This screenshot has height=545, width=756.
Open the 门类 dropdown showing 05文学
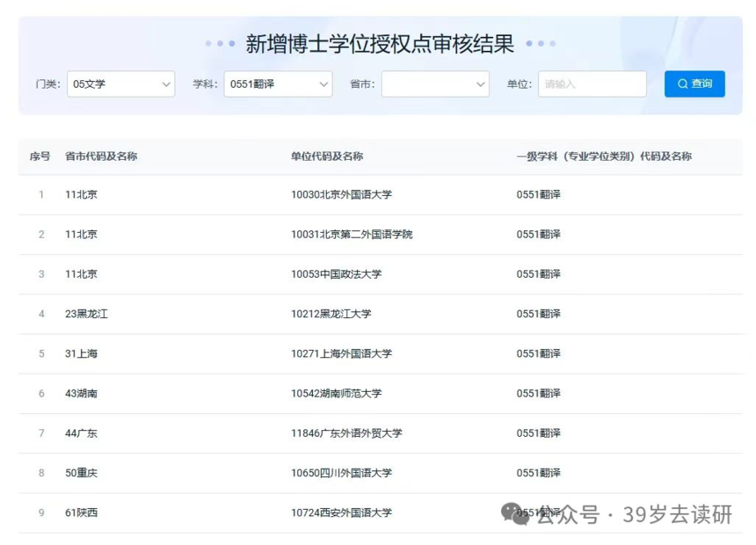pos(120,84)
